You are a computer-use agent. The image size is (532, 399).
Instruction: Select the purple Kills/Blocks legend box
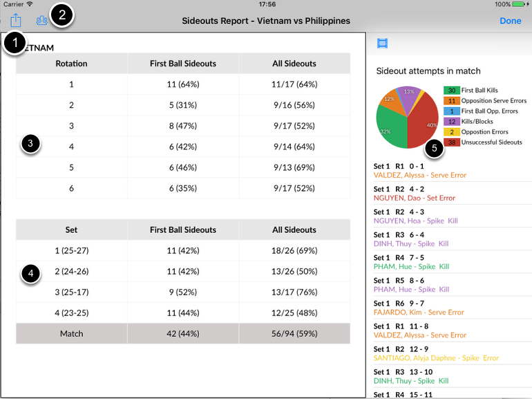451,122
